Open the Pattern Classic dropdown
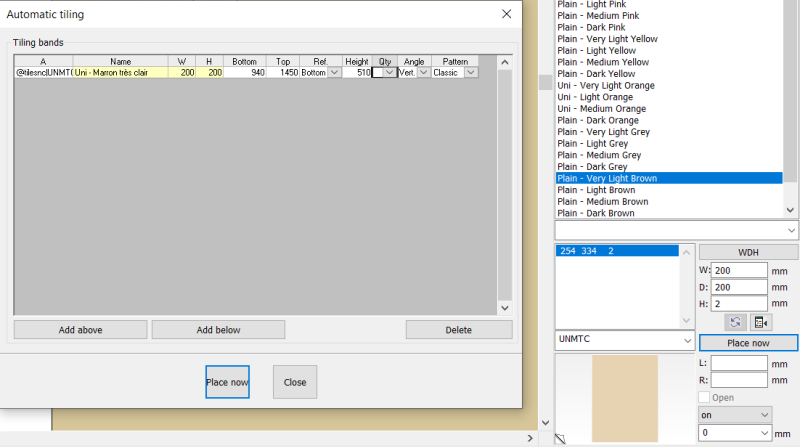This screenshot has height=448, width=800. pos(471,72)
